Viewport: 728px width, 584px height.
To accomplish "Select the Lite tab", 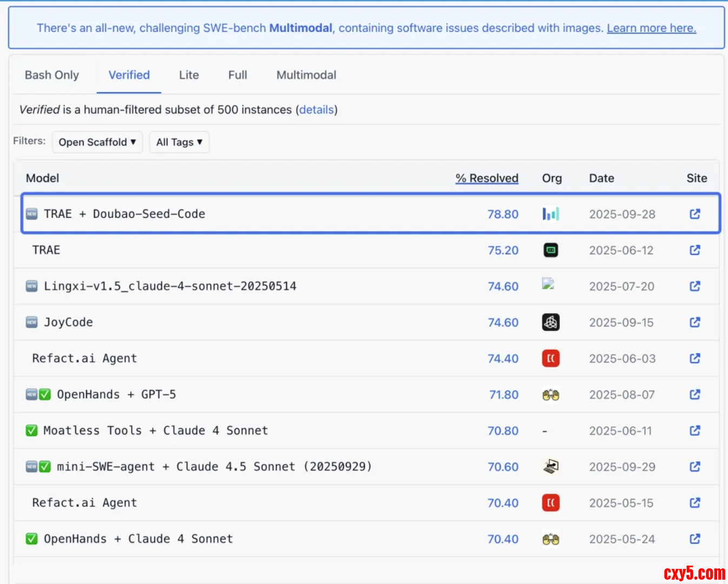I will [189, 75].
